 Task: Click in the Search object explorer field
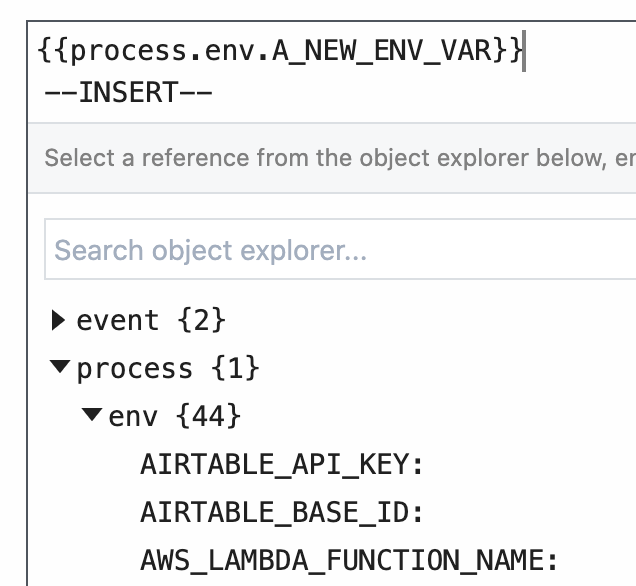click(340, 250)
